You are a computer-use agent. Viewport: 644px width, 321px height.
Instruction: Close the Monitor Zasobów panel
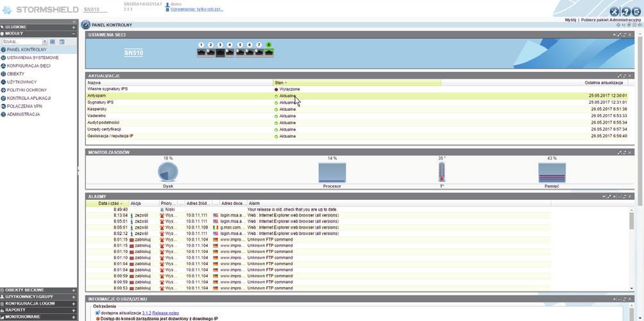coord(630,152)
